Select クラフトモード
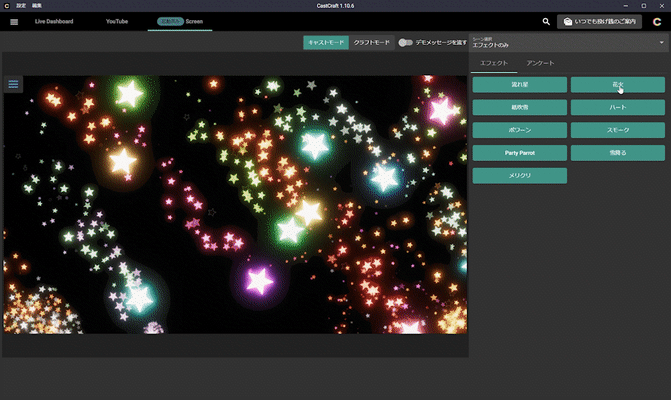671x400 pixels. (x=371, y=42)
